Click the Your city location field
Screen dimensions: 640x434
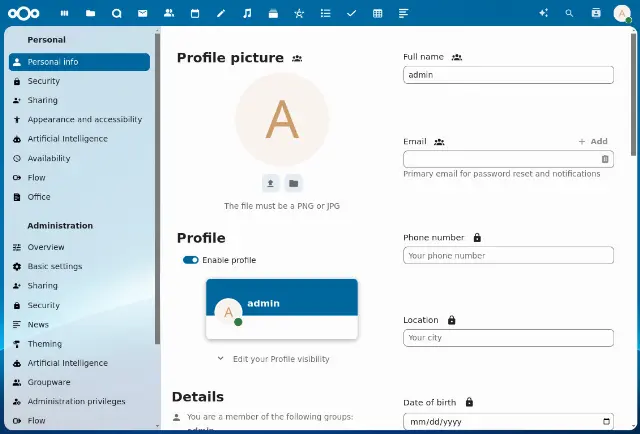tap(508, 338)
